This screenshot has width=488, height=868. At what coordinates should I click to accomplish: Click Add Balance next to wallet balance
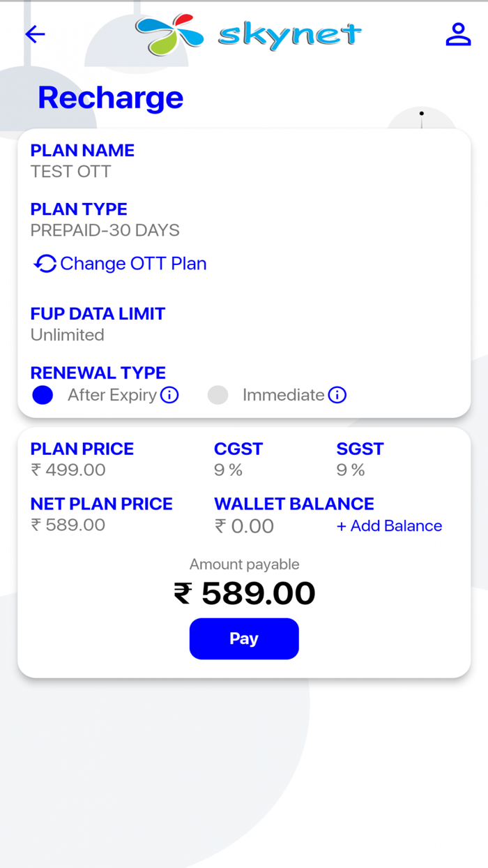click(x=389, y=525)
